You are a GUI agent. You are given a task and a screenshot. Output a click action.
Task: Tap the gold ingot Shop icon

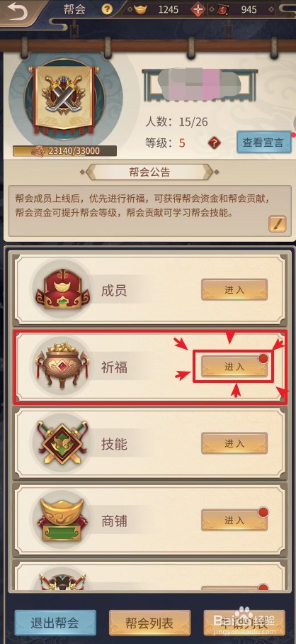click(x=63, y=518)
